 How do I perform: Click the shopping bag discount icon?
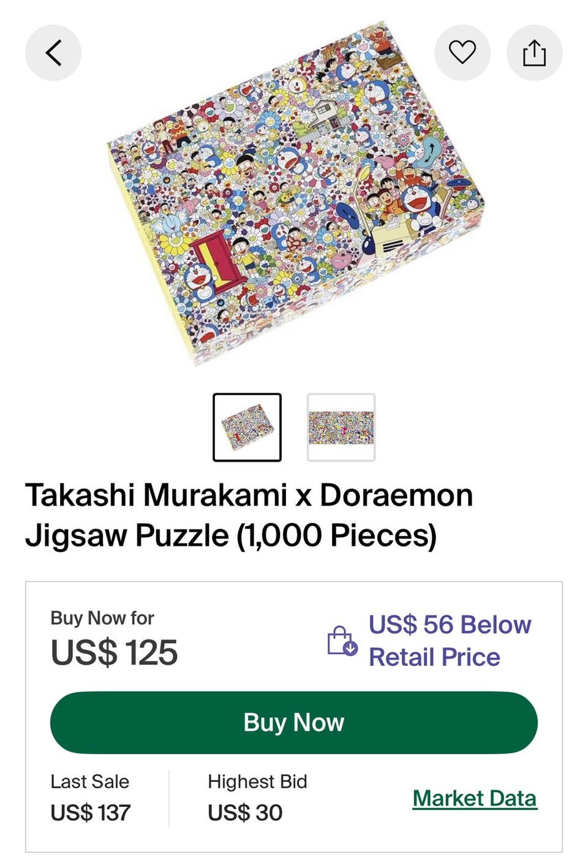[342, 641]
